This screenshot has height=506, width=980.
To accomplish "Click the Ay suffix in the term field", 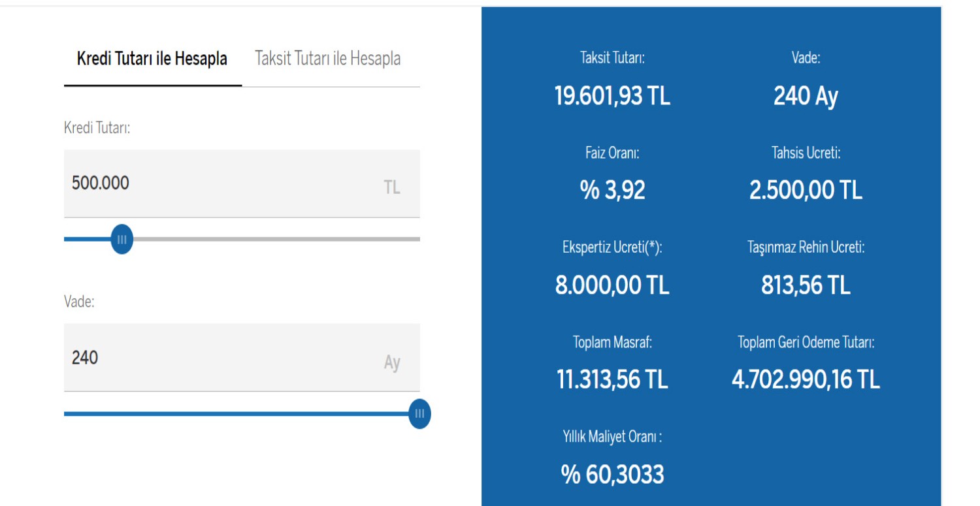I will 391,362.
